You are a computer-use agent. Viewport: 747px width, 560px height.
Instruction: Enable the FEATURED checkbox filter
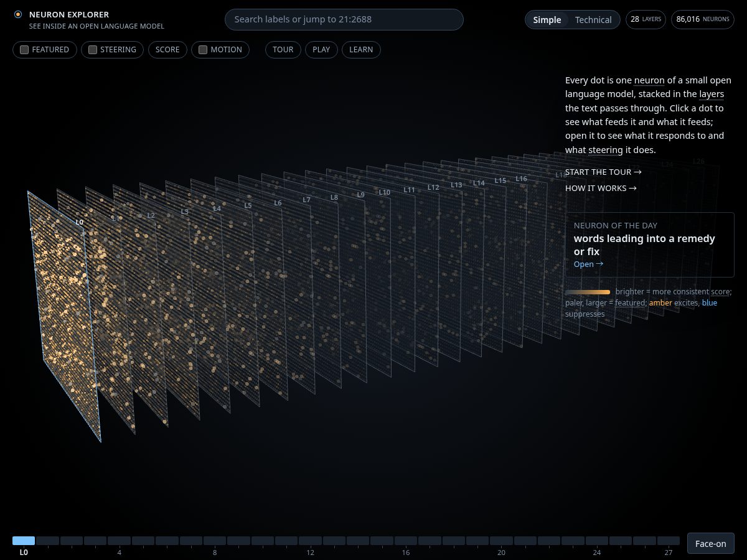24,50
